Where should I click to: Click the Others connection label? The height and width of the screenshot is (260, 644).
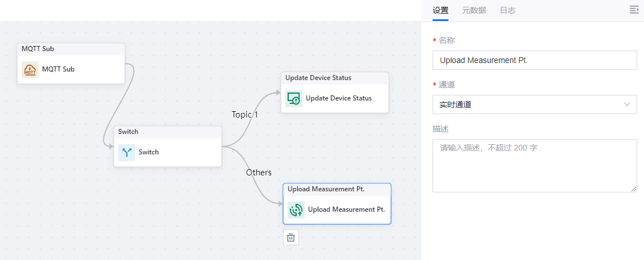pyautogui.click(x=259, y=173)
